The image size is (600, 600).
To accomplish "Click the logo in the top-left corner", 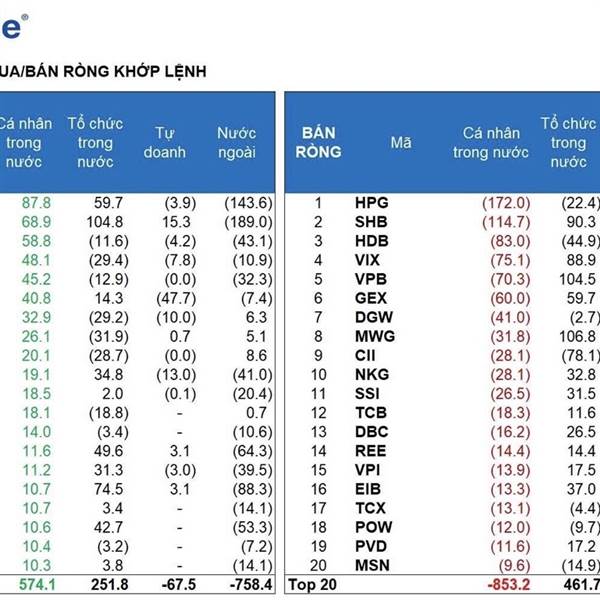I will point(13,28).
